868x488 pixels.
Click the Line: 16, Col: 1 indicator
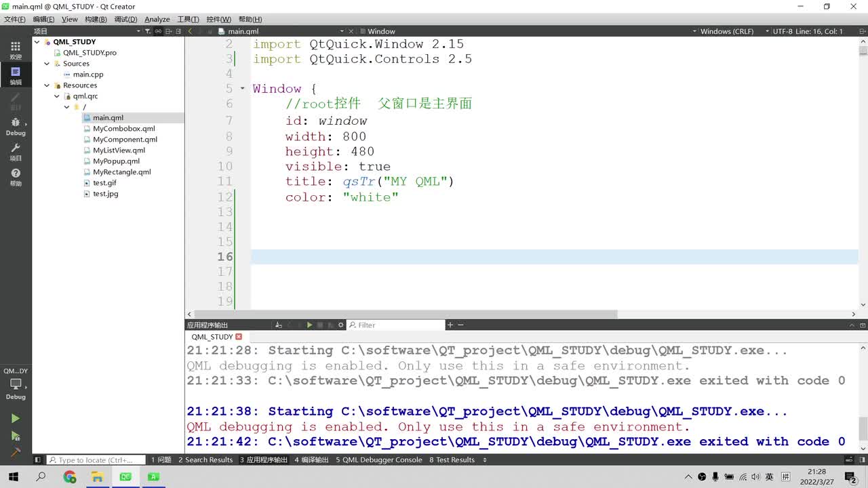[818, 31]
